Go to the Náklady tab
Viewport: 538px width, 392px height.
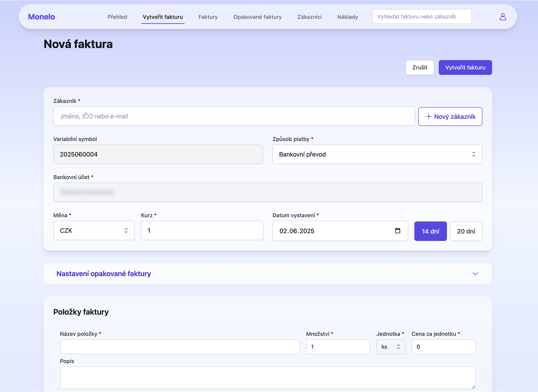(348, 17)
